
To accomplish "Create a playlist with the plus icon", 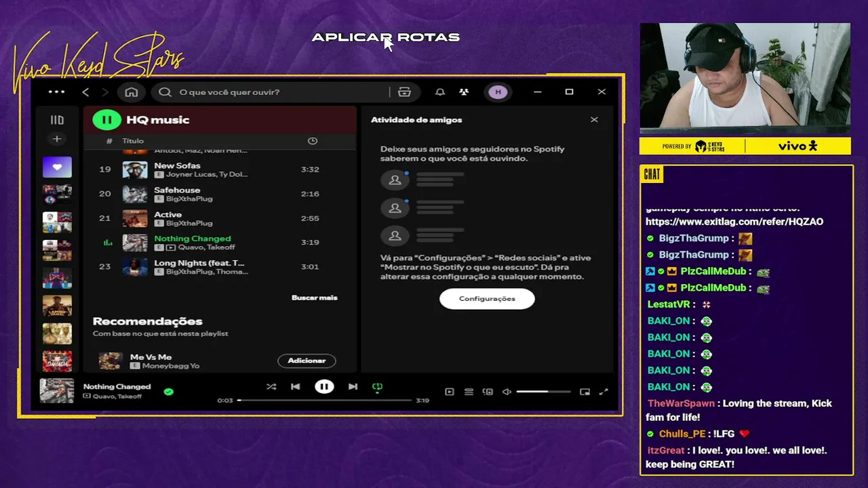I will click(57, 139).
